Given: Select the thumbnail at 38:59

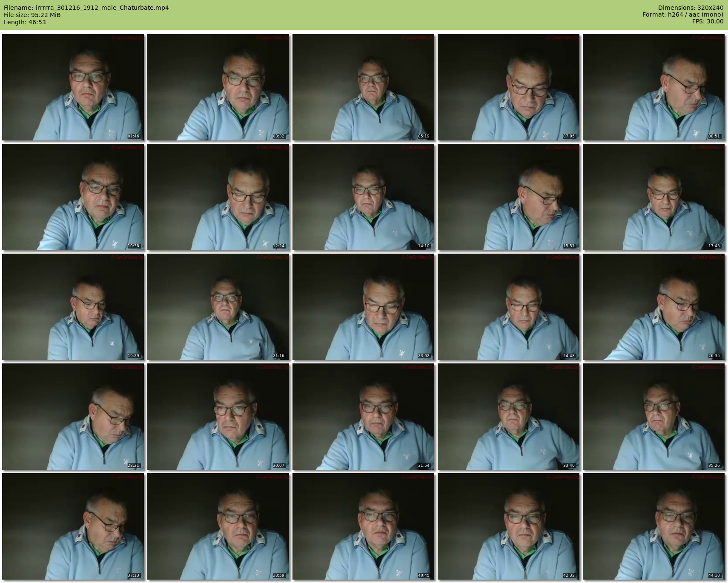Looking at the screenshot, I should [218, 526].
